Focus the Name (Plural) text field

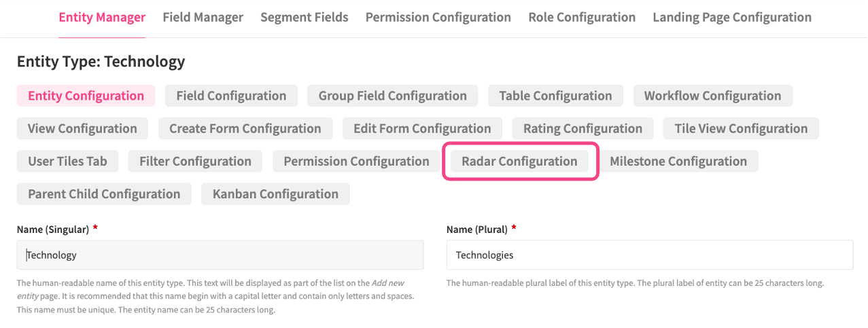tap(649, 255)
